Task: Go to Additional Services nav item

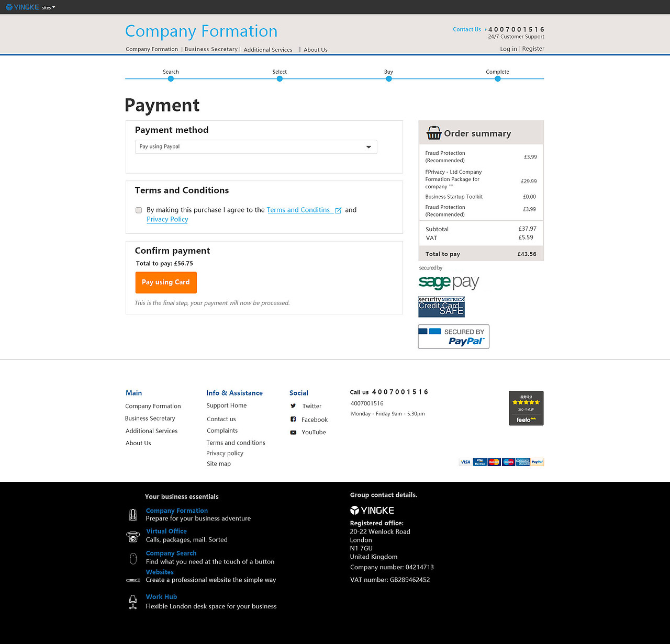Action: point(268,50)
